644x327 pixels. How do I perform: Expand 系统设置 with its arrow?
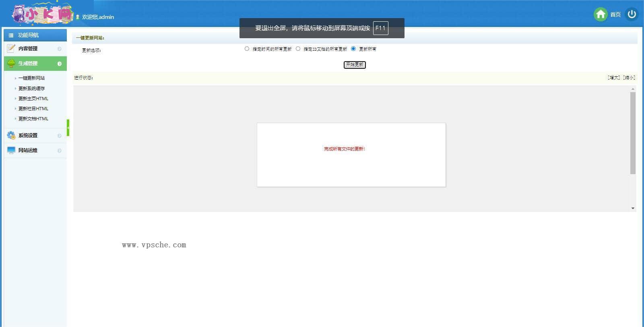point(60,136)
